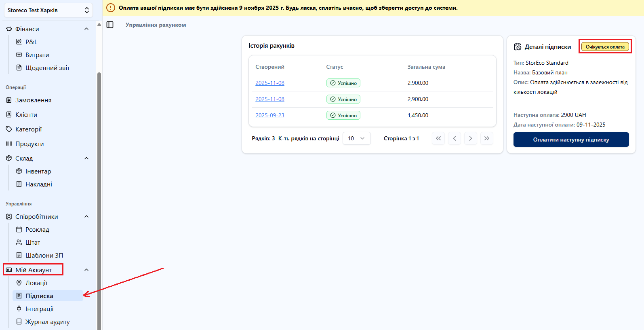This screenshot has height=330, width=644.
Task: Open the rows per page dropdown
Action: point(356,138)
